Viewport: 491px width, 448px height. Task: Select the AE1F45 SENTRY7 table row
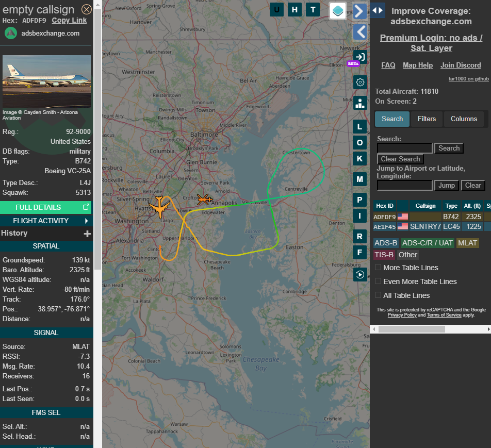432,226
